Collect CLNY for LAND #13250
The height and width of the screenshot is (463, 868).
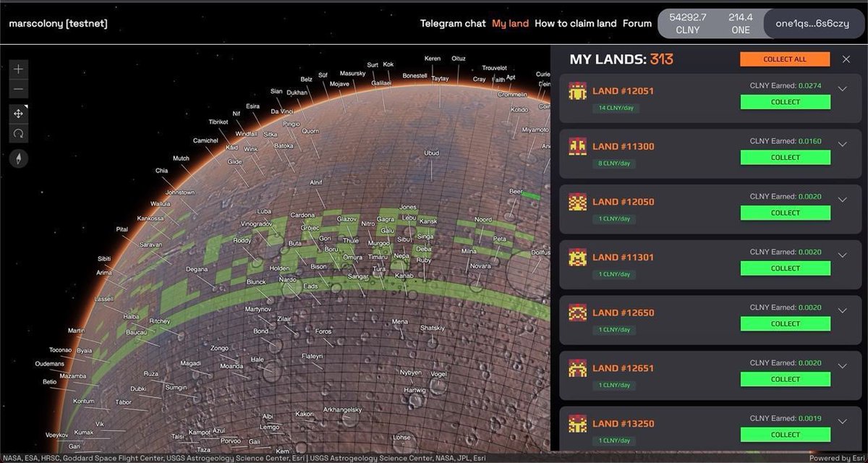786,434
